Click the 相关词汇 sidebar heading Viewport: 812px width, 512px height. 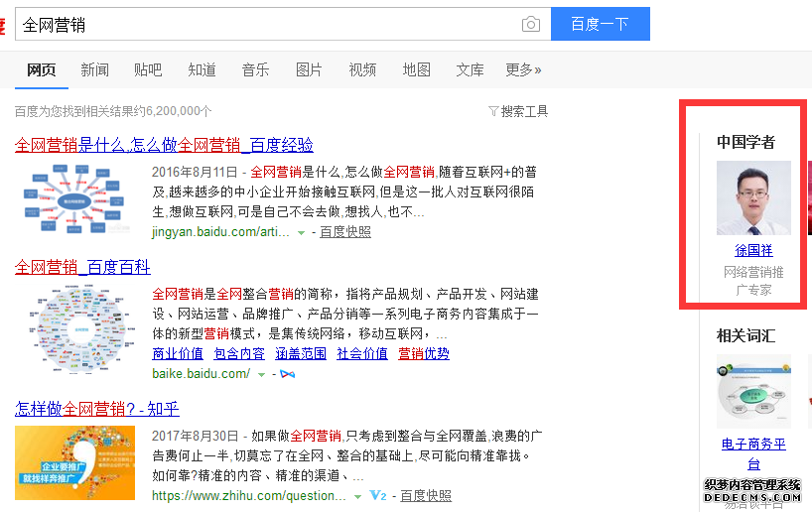click(745, 336)
